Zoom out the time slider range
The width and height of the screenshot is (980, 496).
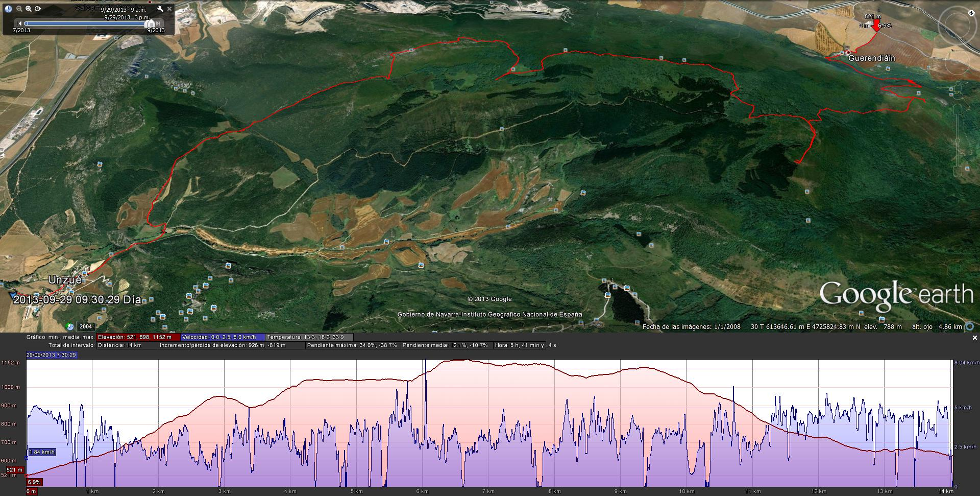[19, 9]
